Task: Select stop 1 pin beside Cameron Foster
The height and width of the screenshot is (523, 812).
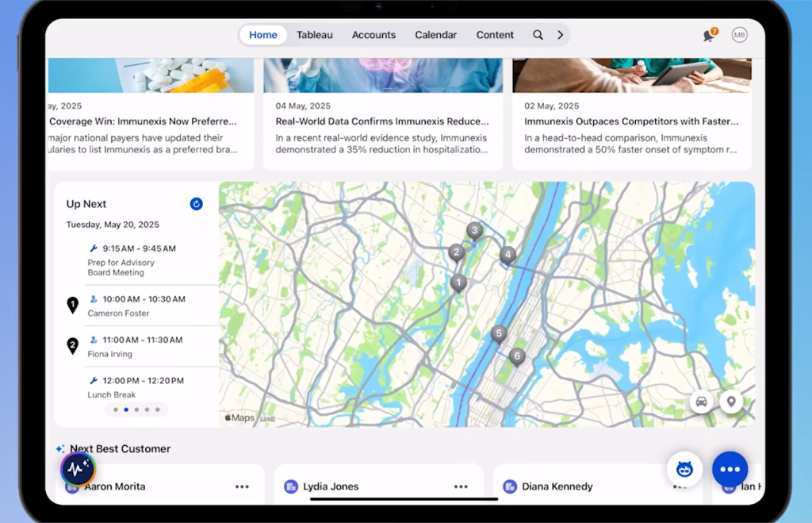Action: point(72,306)
